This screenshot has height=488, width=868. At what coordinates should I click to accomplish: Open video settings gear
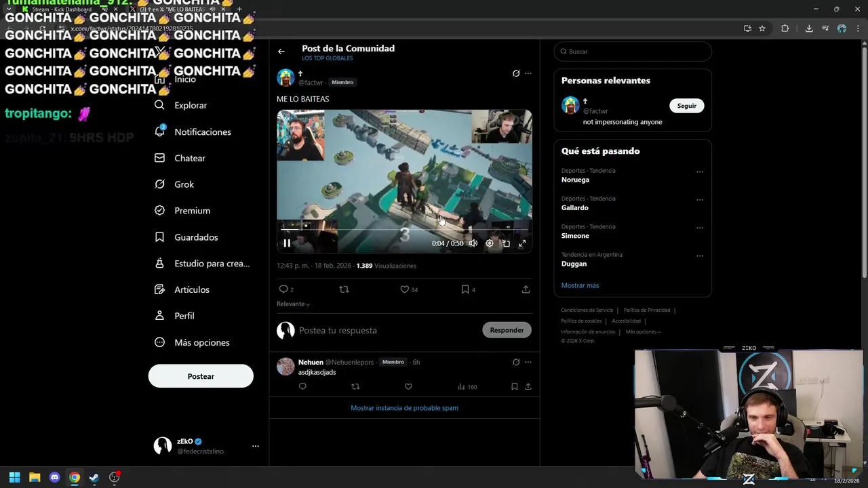click(490, 243)
